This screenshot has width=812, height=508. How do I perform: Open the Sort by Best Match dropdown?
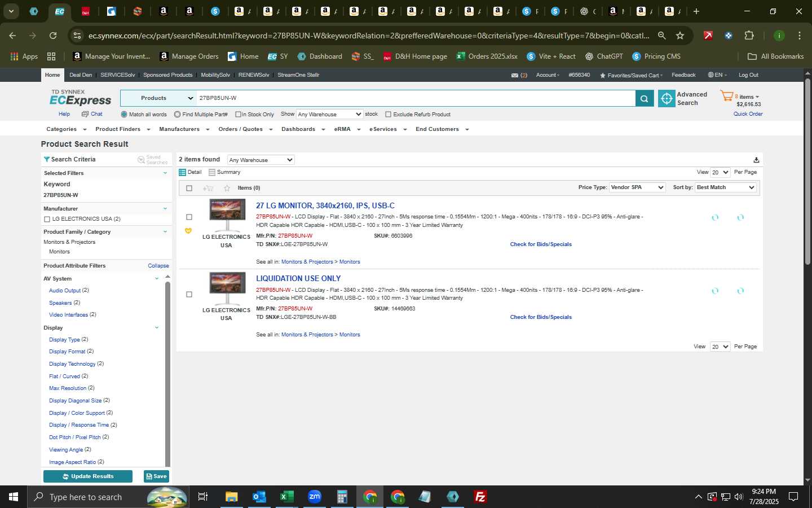725,187
